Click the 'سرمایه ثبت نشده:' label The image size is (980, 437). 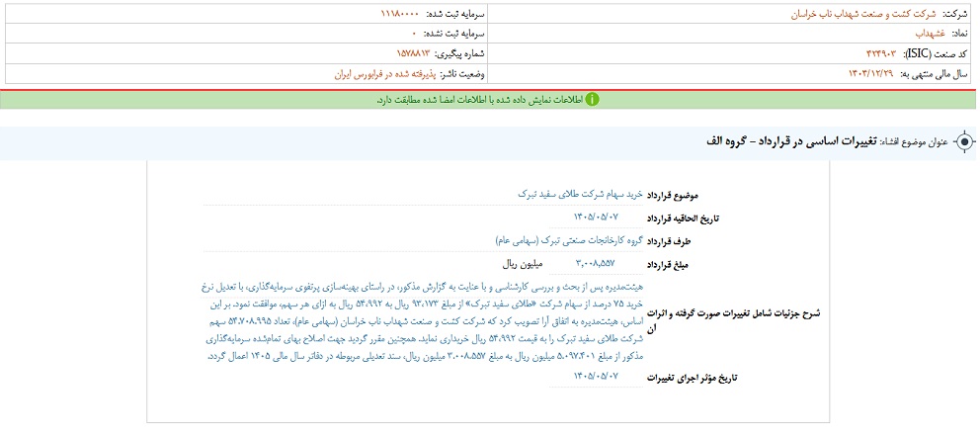click(454, 34)
